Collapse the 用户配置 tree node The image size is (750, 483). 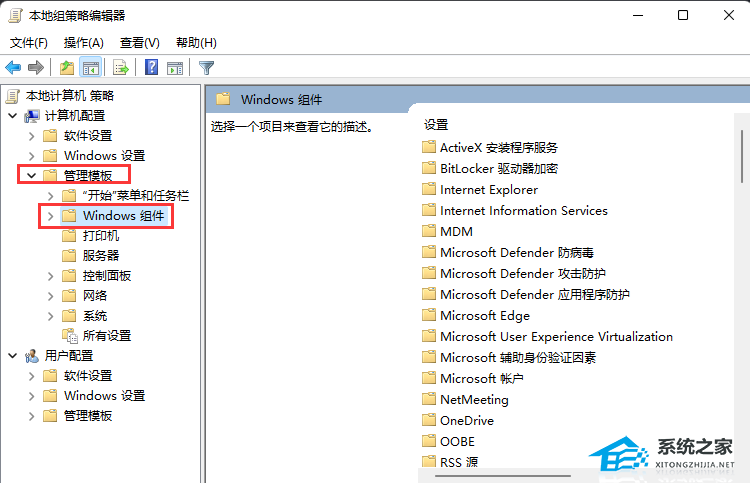pos(13,356)
